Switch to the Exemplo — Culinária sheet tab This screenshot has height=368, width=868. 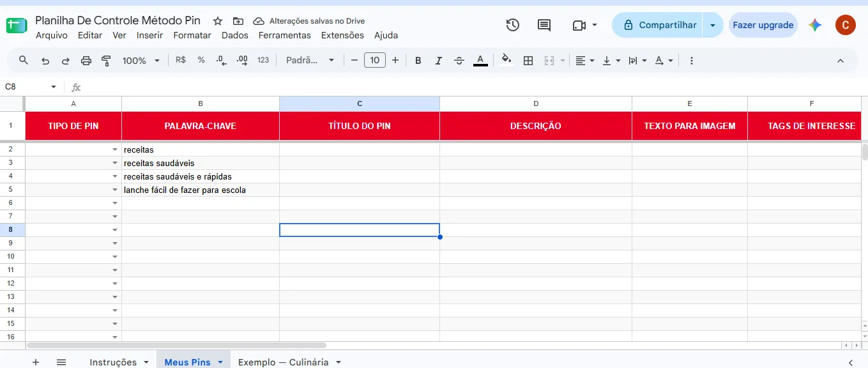(289, 362)
